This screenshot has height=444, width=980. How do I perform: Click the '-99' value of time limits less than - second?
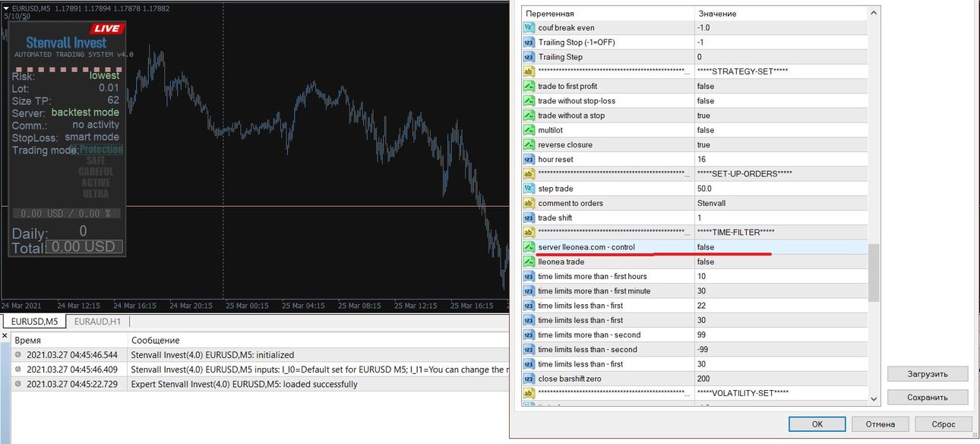703,349
